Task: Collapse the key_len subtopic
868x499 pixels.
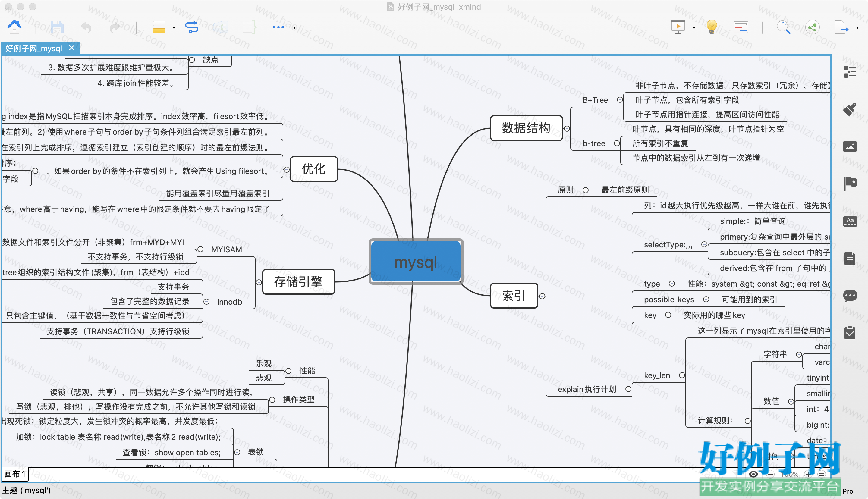Action: (x=682, y=375)
